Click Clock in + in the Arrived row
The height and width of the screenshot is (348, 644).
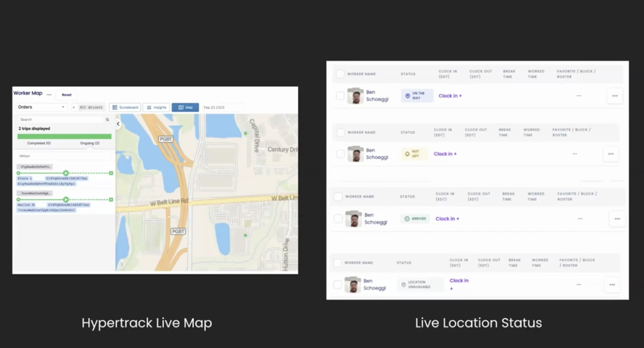click(x=447, y=219)
